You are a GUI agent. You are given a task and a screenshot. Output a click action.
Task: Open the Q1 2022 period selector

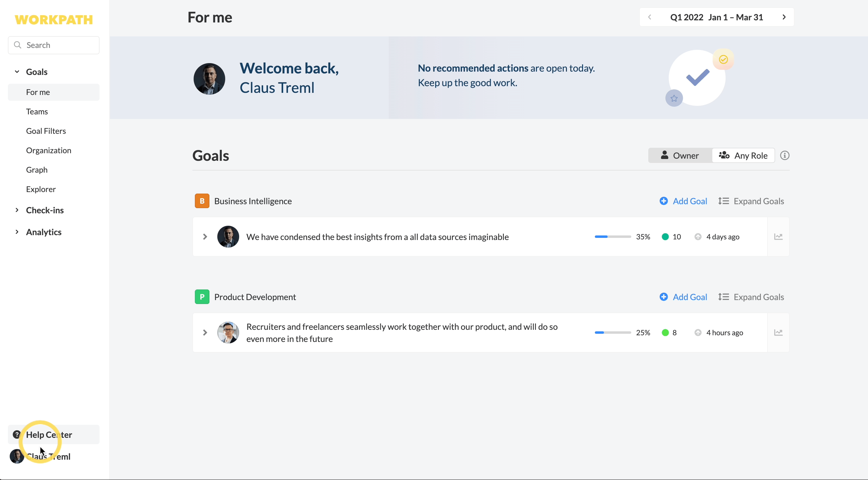tap(717, 17)
